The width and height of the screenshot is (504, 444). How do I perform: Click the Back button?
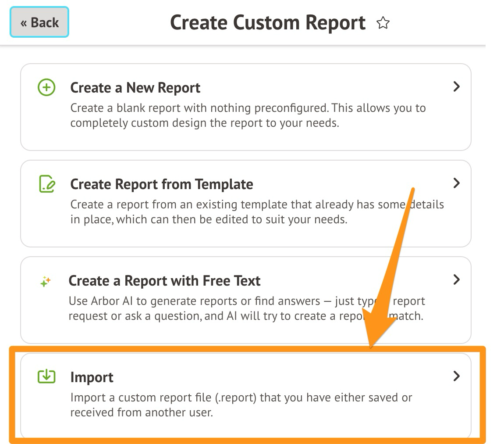pyautogui.click(x=39, y=22)
